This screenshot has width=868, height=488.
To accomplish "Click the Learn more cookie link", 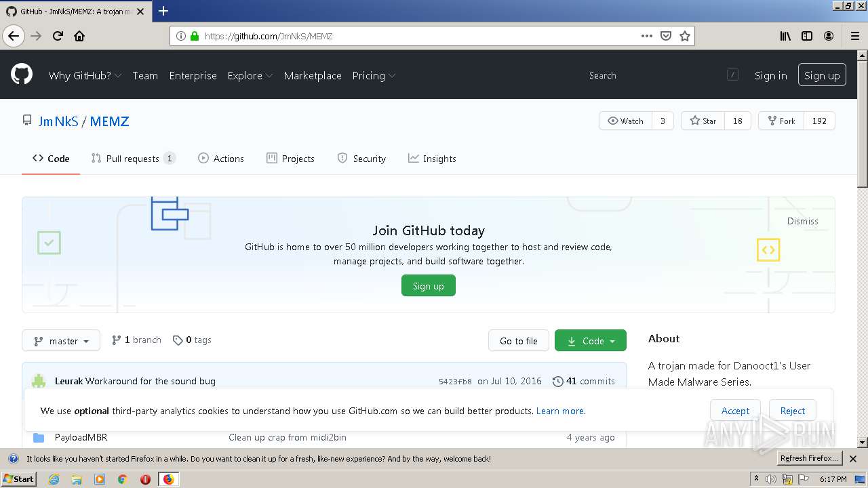I will [560, 411].
